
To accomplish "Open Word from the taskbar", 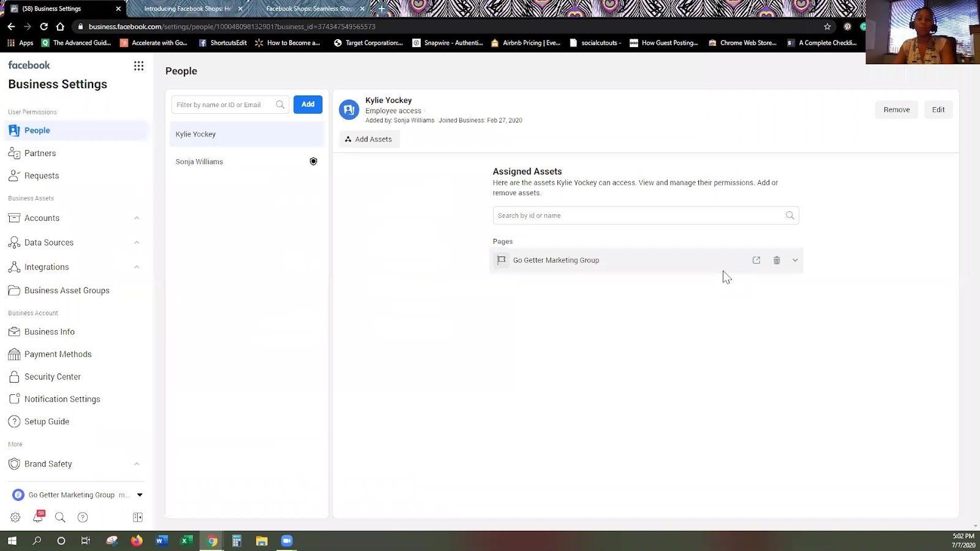I will click(x=162, y=541).
